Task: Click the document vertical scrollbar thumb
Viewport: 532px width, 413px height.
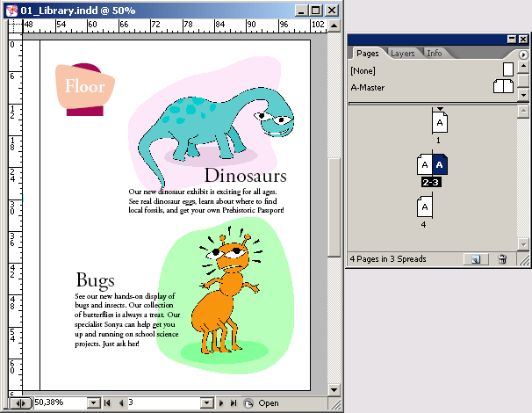Action: click(x=334, y=207)
